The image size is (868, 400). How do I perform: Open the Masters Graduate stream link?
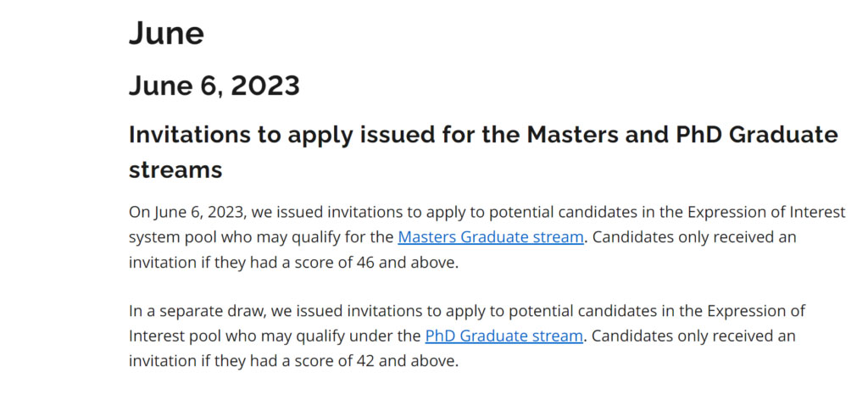(491, 237)
